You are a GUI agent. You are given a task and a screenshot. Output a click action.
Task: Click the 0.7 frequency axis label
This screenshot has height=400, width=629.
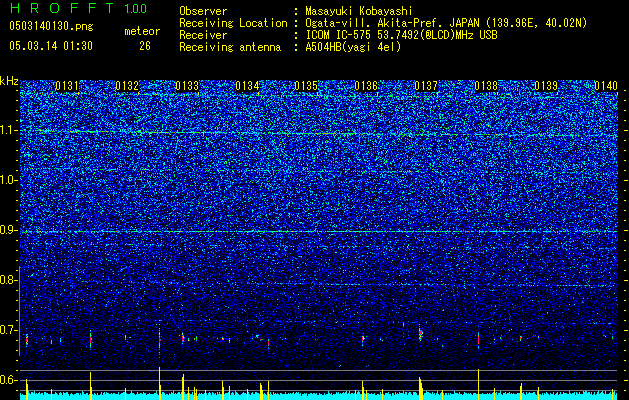(x=9, y=330)
